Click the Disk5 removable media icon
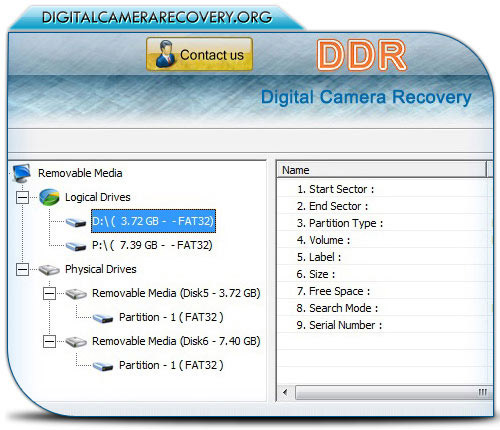The height and width of the screenshot is (430, 500). point(76,293)
